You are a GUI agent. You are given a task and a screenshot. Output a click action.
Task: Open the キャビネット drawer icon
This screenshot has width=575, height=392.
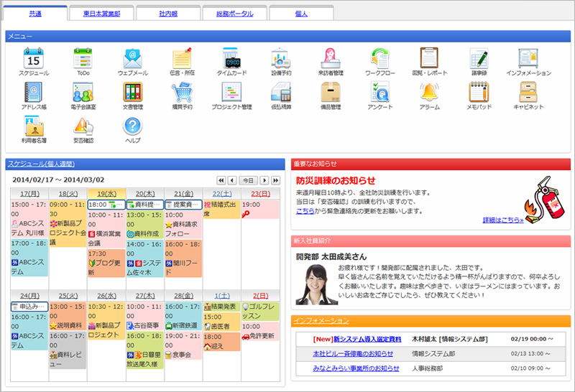click(x=528, y=92)
